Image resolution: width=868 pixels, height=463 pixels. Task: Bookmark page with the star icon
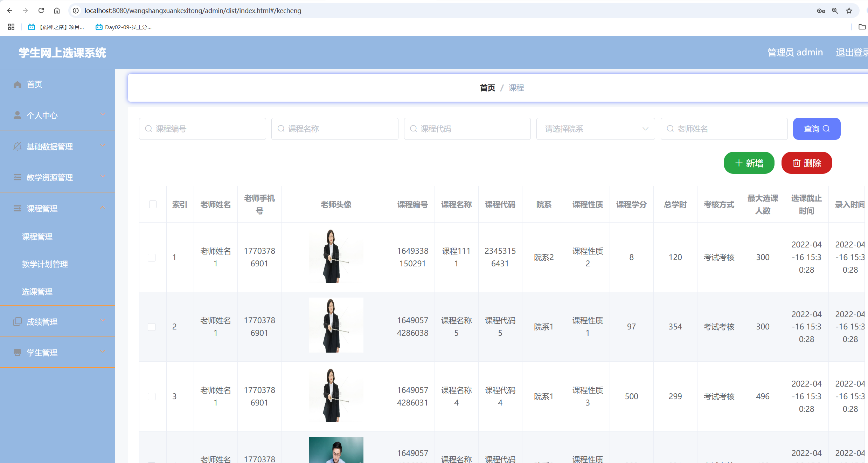coord(849,11)
